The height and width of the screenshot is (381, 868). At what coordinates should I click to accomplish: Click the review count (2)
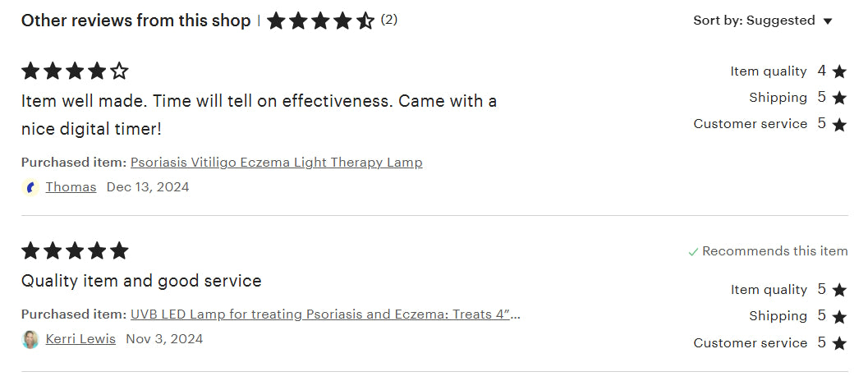coord(389,20)
